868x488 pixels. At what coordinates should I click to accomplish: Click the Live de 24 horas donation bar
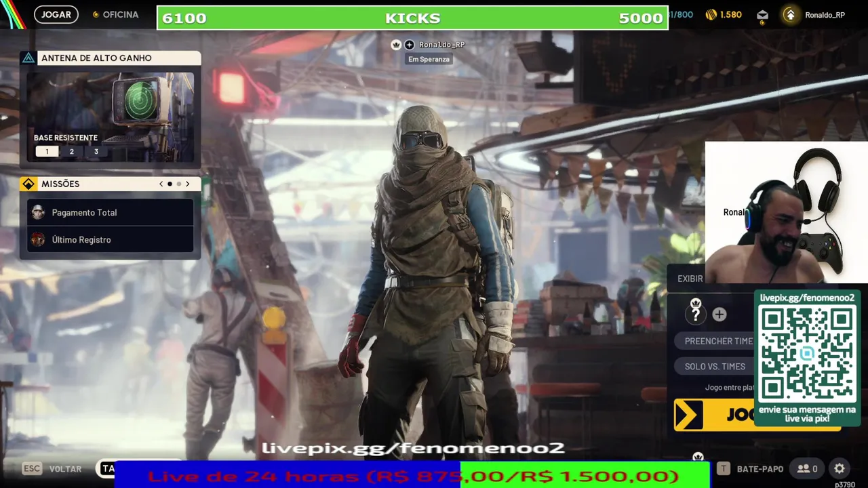pyautogui.click(x=413, y=476)
